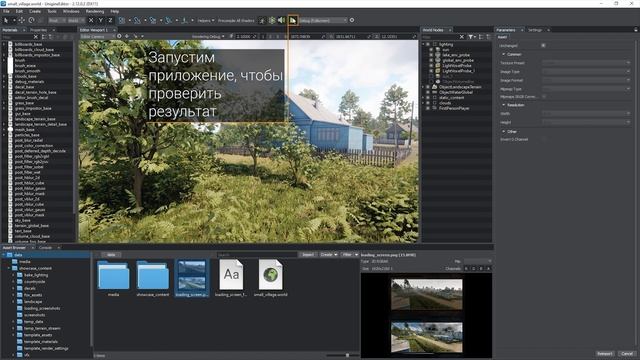This screenshot has width=640, height=360.
Task: Toggle lake_env_probe node enabled checkbox
Action: click(x=431, y=55)
